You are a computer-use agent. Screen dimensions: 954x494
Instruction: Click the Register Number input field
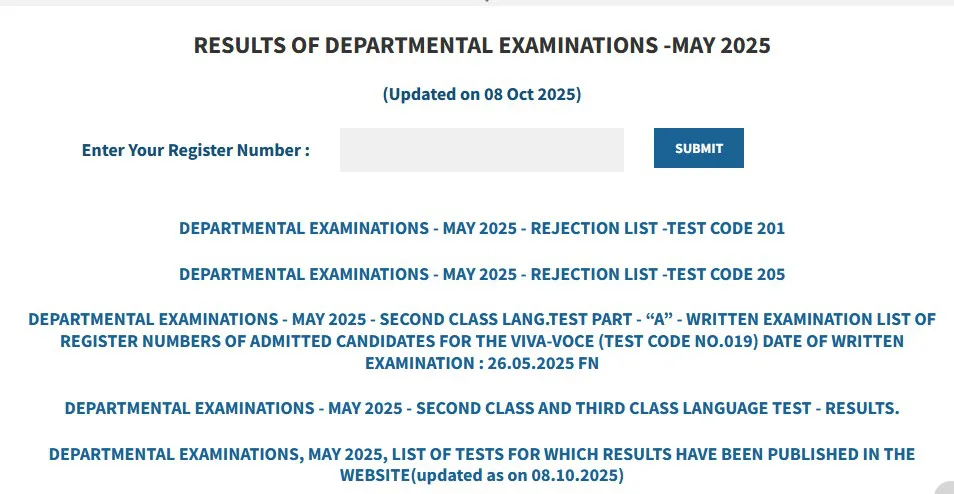[x=481, y=150]
